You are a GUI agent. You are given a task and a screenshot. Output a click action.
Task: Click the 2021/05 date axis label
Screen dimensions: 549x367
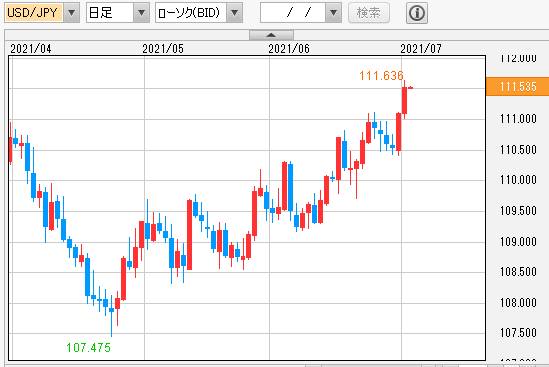pos(163,49)
